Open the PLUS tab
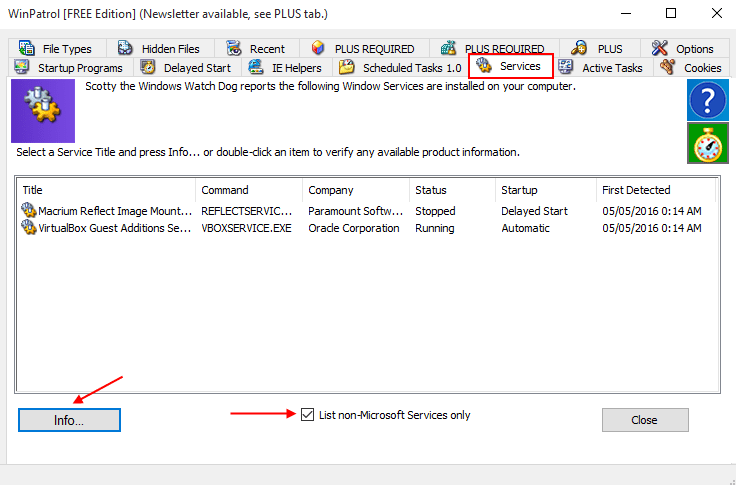This screenshot has width=736, height=485. point(599,48)
